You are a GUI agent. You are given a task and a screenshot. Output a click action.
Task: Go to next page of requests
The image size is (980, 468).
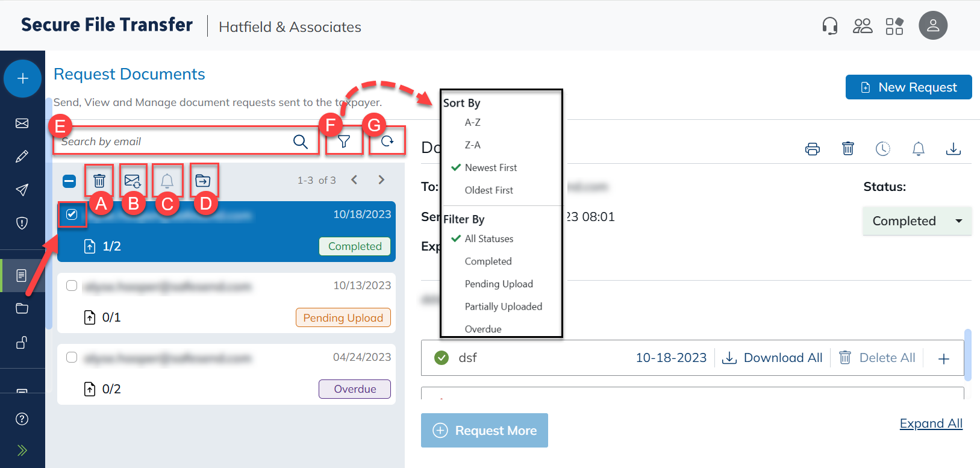pos(381,179)
